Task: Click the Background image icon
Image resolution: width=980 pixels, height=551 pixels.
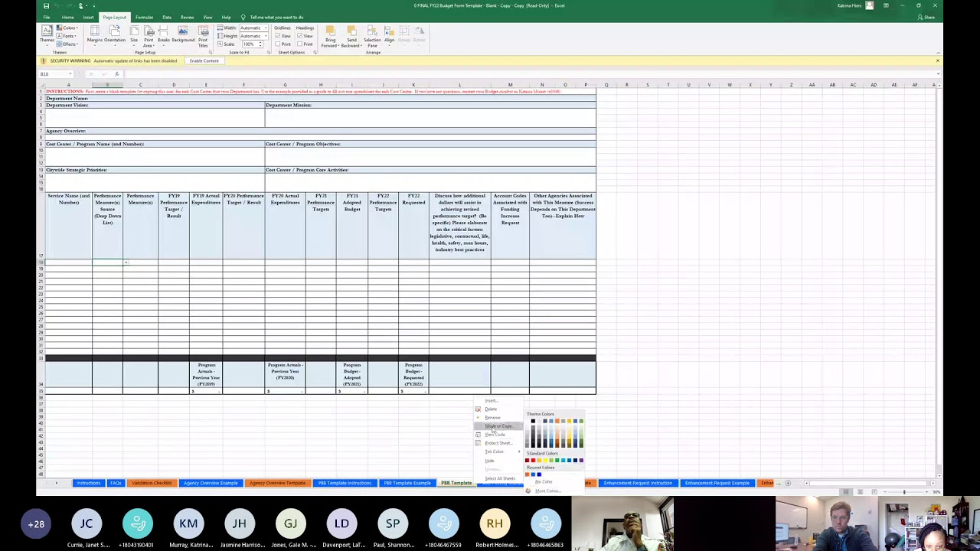Action: 183,31
